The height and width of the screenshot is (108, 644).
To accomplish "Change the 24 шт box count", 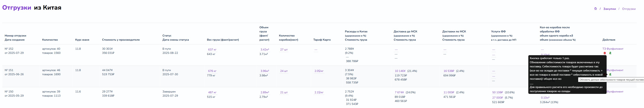I will point(284,71).
